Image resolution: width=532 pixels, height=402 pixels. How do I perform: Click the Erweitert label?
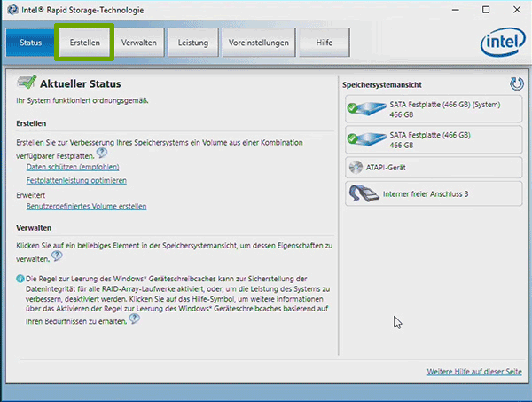click(30, 195)
